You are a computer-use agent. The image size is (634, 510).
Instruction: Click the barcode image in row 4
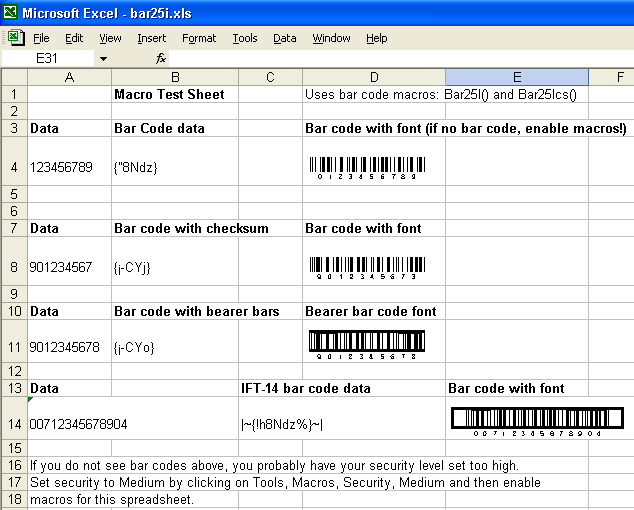[367, 168]
